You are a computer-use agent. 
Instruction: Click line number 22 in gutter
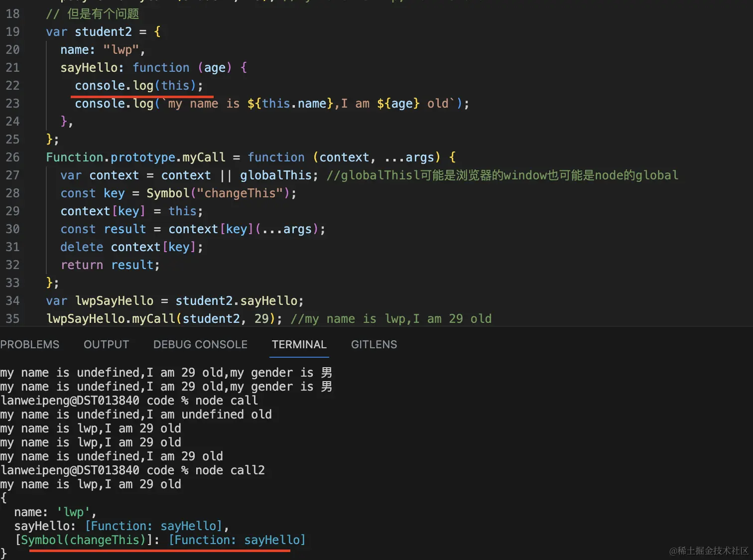[12, 86]
